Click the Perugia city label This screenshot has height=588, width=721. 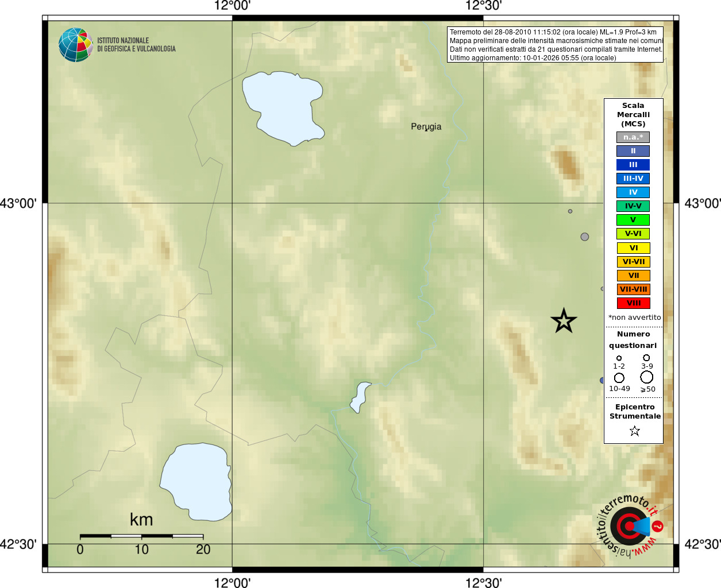[426, 127]
